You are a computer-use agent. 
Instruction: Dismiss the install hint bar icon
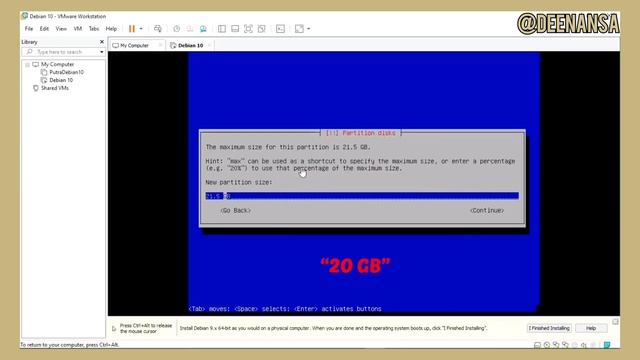[615, 322]
